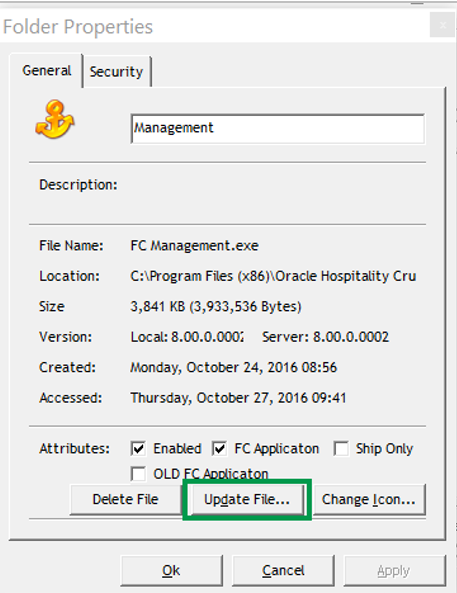Check the Ship Only checkbox
This screenshot has width=457, height=593.
(x=341, y=449)
